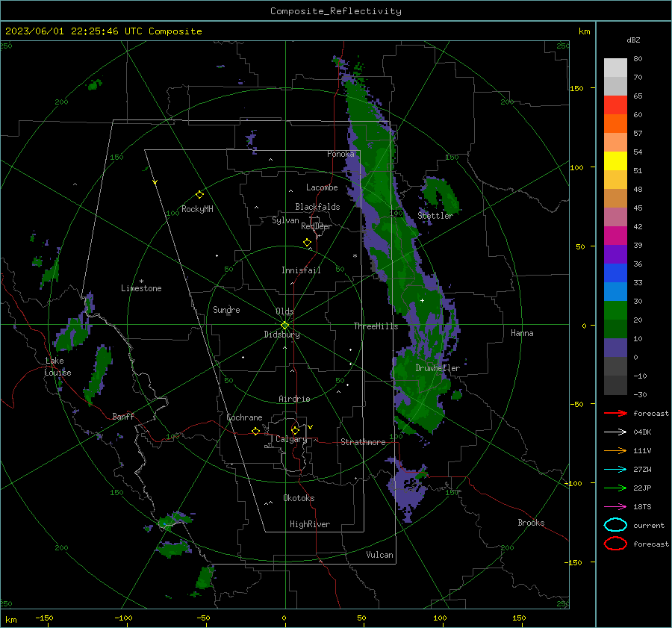Click the Stettler city label
672x628 pixels.
coord(435,216)
